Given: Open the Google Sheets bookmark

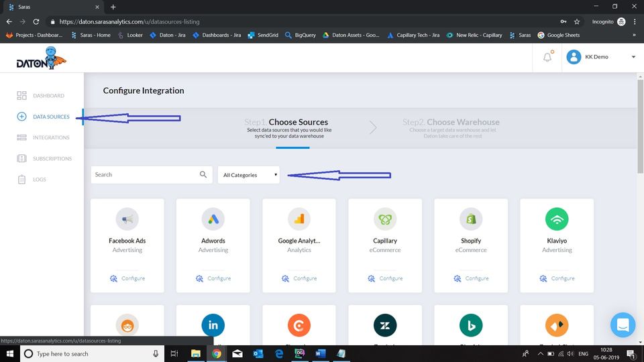Looking at the screenshot, I should (x=559, y=36).
